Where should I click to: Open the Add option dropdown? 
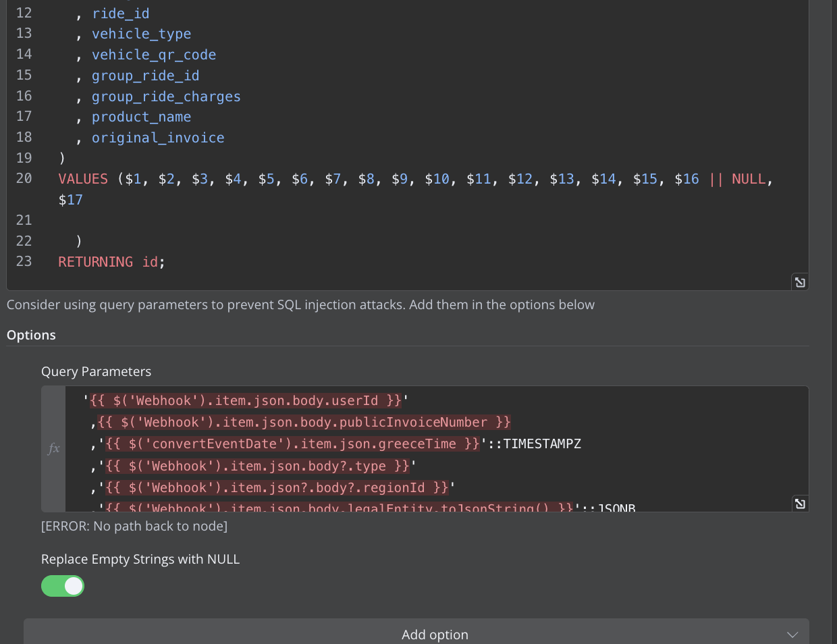pos(416,634)
